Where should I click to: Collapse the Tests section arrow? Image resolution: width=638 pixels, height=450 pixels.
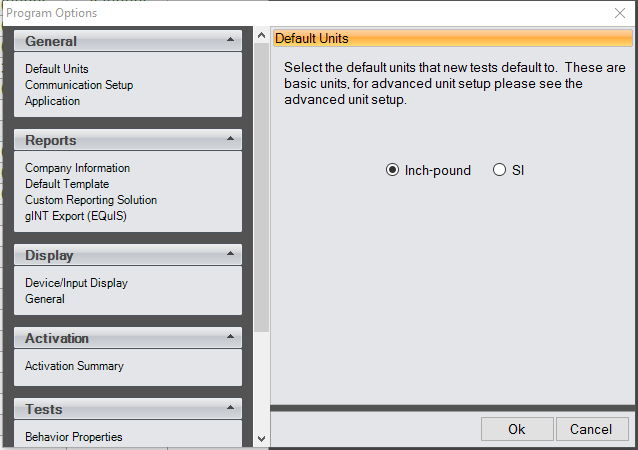click(x=230, y=408)
